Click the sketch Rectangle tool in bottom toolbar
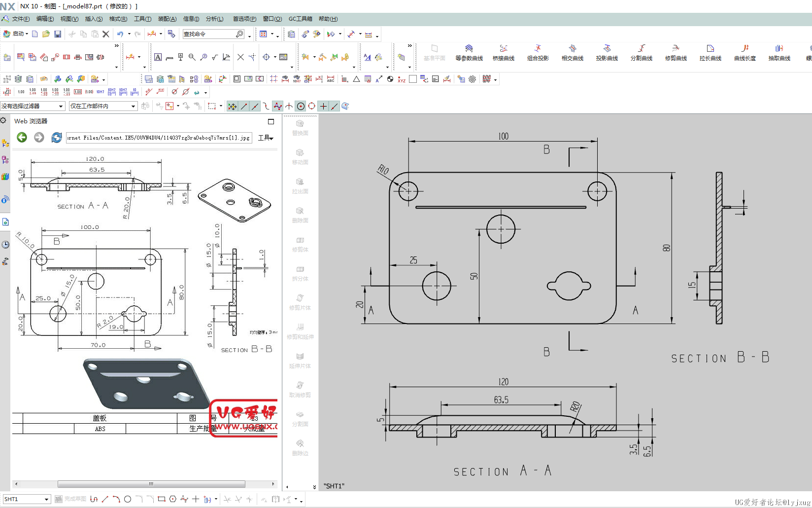This screenshot has height=508, width=812. pyautogui.click(x=162, y=499)
